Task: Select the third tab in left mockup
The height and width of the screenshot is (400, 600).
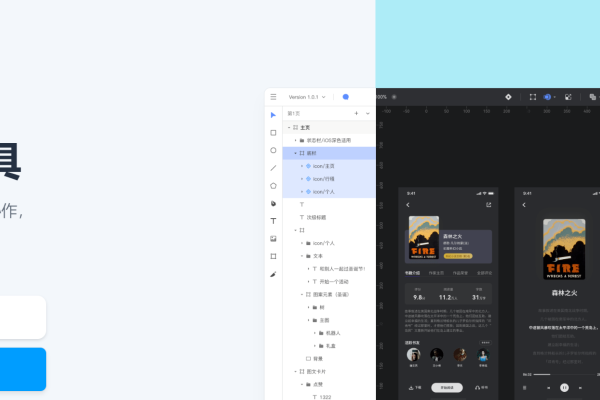Action: click(x=460, y=273)
